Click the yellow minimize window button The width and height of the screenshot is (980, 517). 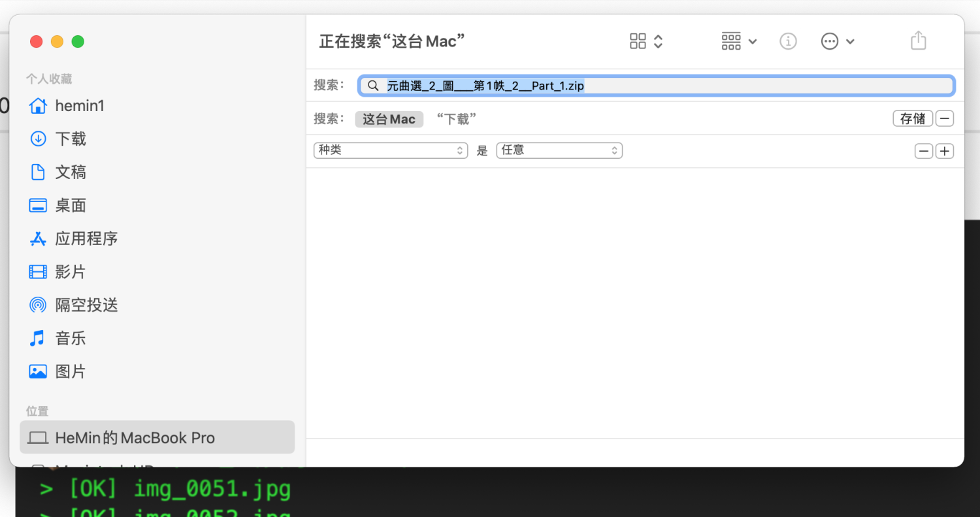pyautogui.click(x=57, y=41)
